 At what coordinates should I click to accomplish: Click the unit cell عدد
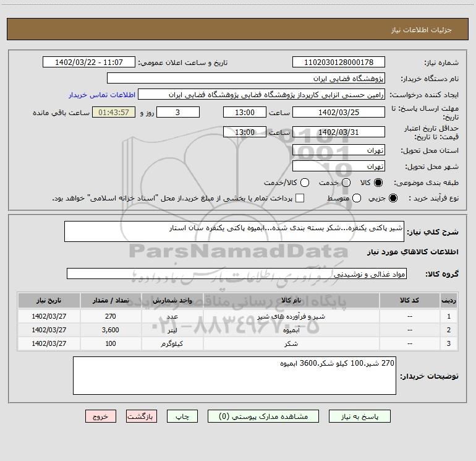pyautogui.click(x=172, y=316)
